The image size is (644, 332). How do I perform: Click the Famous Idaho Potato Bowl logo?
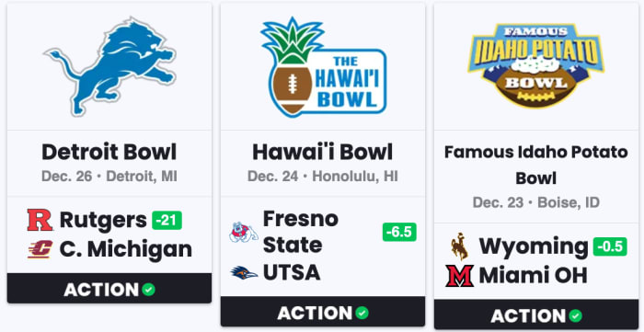(x=536, y=65)
